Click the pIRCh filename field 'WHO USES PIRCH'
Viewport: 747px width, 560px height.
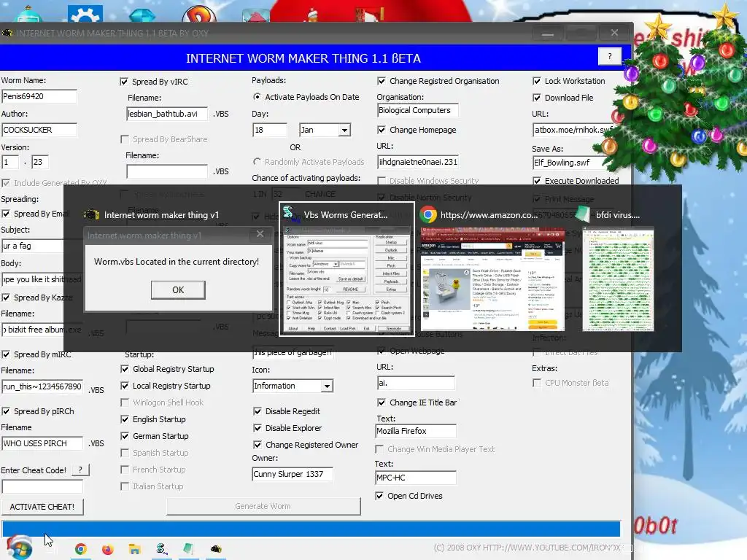[x=42, y=443]
